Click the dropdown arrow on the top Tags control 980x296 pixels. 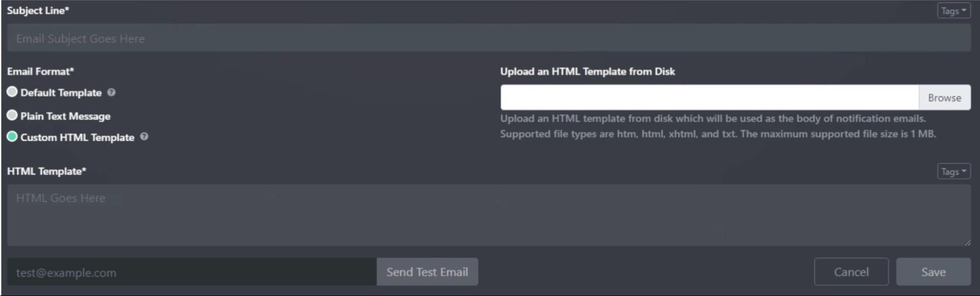[x=964, y=10]
